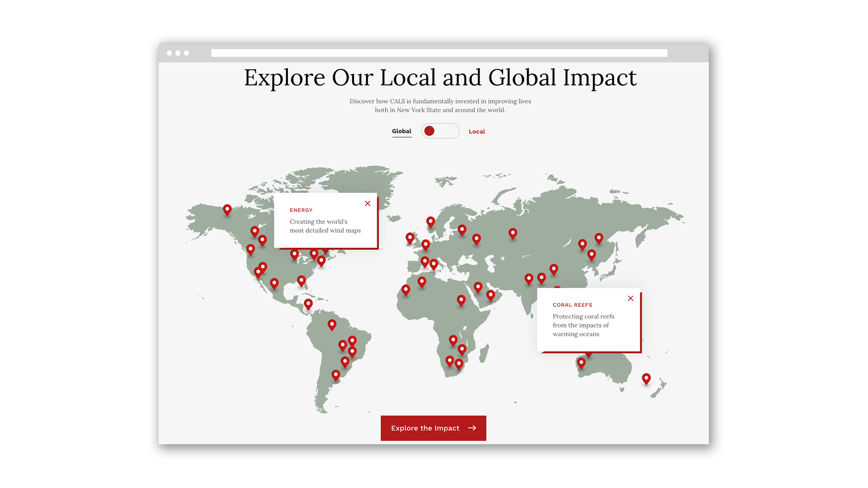Click the pin in central Russia
This screenshot has width=868, height=488.
513,233
